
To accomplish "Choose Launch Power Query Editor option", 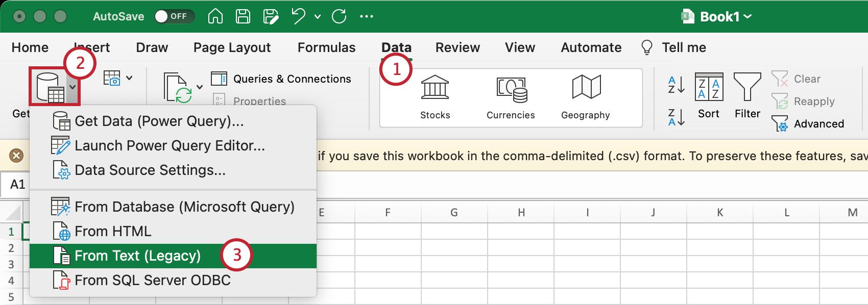I will (x=170, y=146).
